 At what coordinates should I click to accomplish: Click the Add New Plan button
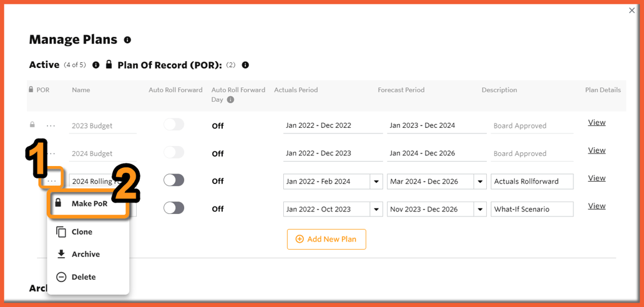(x=326, y=239)
